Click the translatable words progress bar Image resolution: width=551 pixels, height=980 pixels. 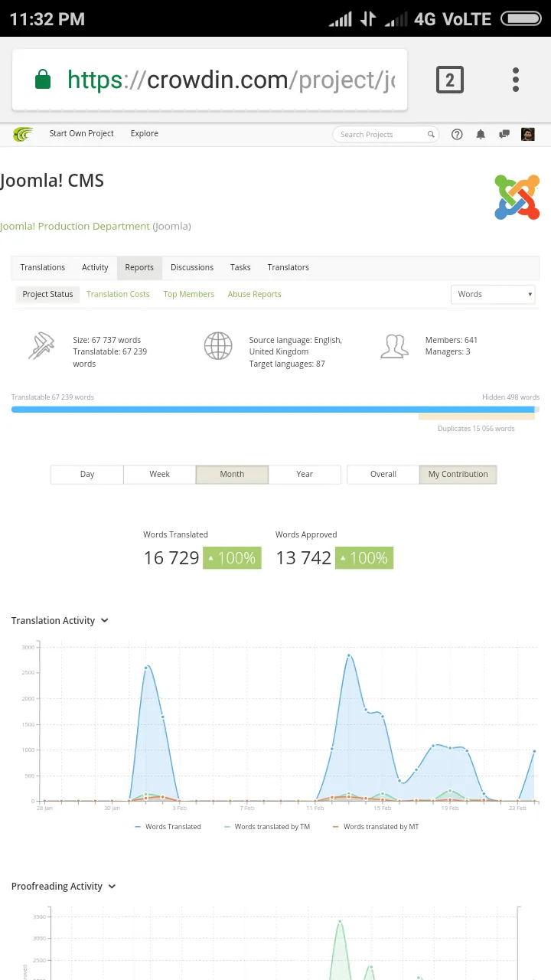click(x=272, y=410)
